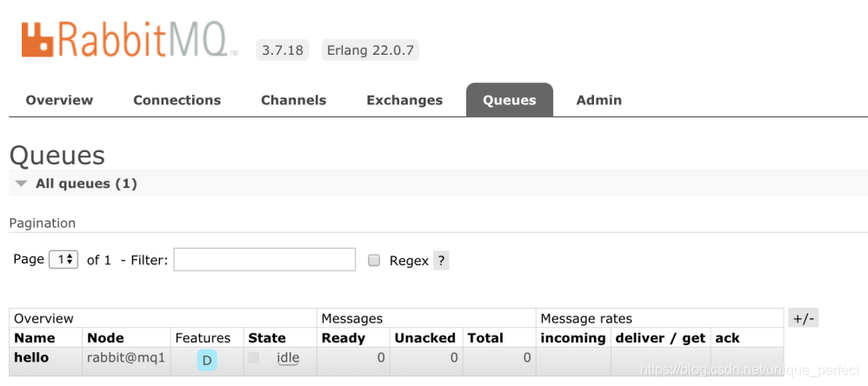Select the Queues tab

(509, 100)
